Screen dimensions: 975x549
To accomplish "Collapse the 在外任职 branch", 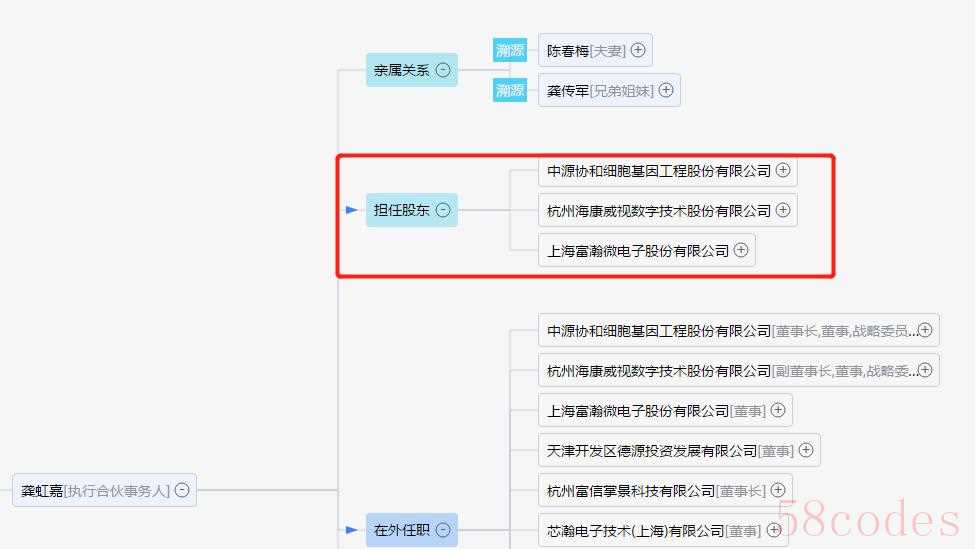I will 443,530.
